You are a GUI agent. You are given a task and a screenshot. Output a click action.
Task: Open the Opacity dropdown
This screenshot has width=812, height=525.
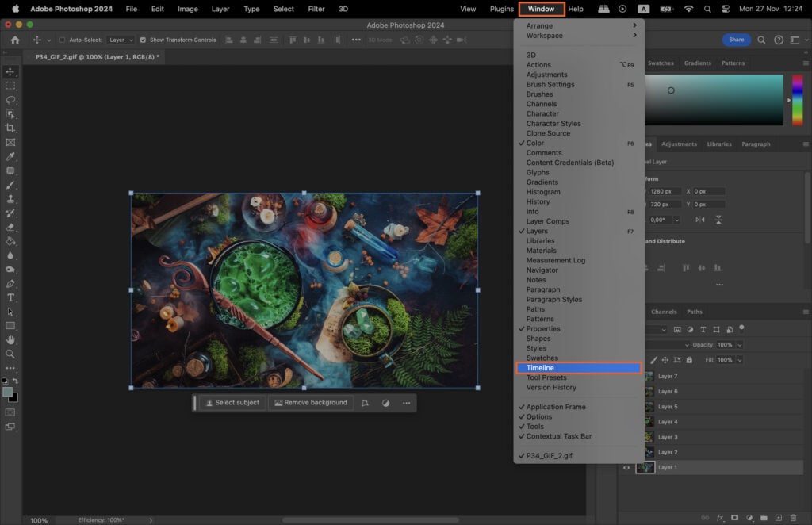click(739, 345)
